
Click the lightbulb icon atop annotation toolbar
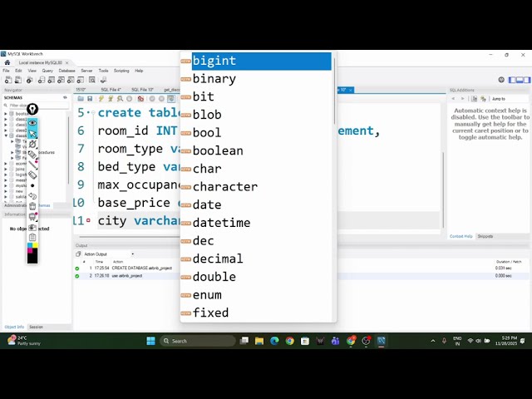click(32, 109)
